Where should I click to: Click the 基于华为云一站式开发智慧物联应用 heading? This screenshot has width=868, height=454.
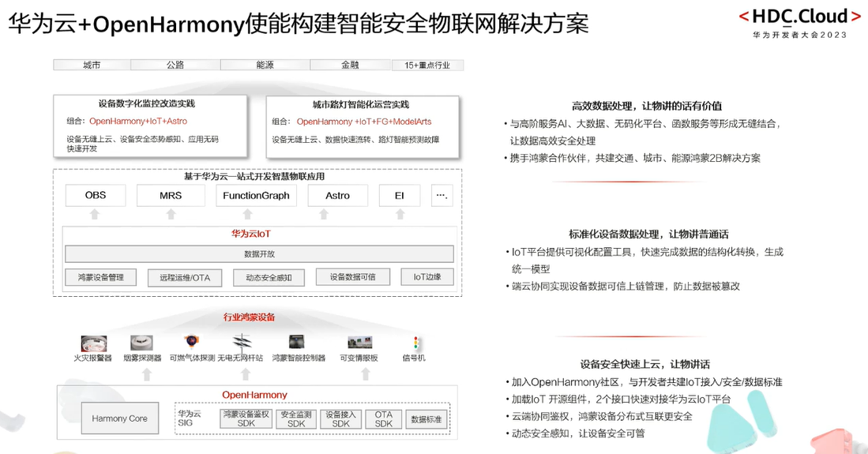pos(254,177)
